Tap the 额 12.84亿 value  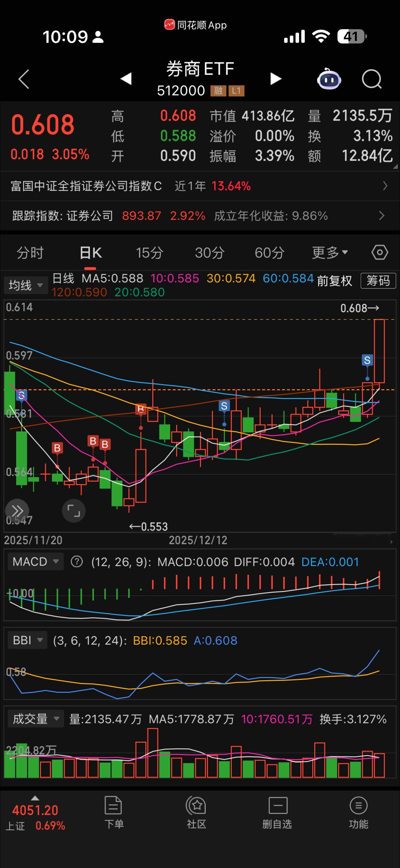click(367, 156)
